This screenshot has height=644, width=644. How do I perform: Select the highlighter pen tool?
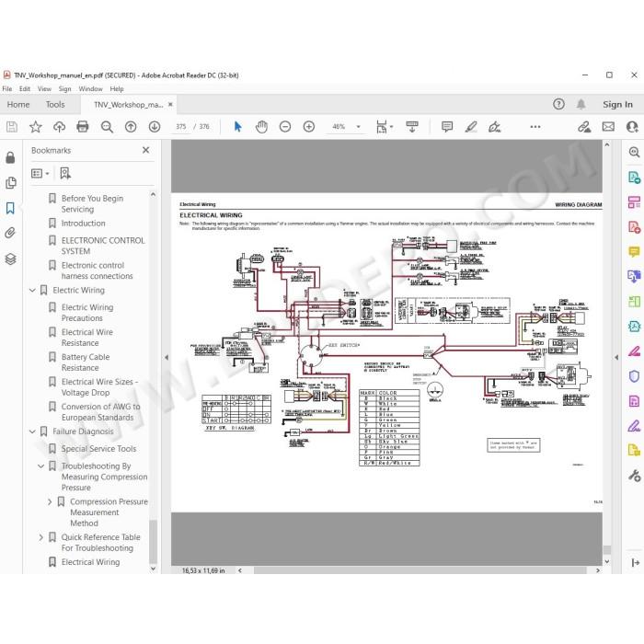pyautogui.click(x=471, y=127)
